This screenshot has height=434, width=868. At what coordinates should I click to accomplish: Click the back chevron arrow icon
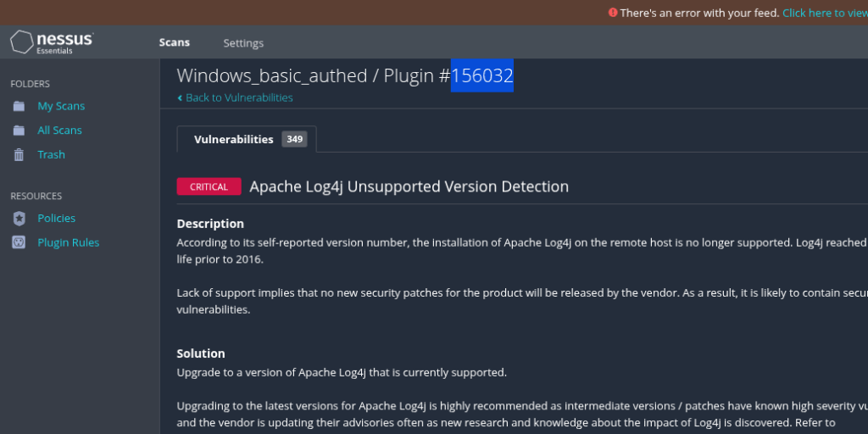pos(180,98)
